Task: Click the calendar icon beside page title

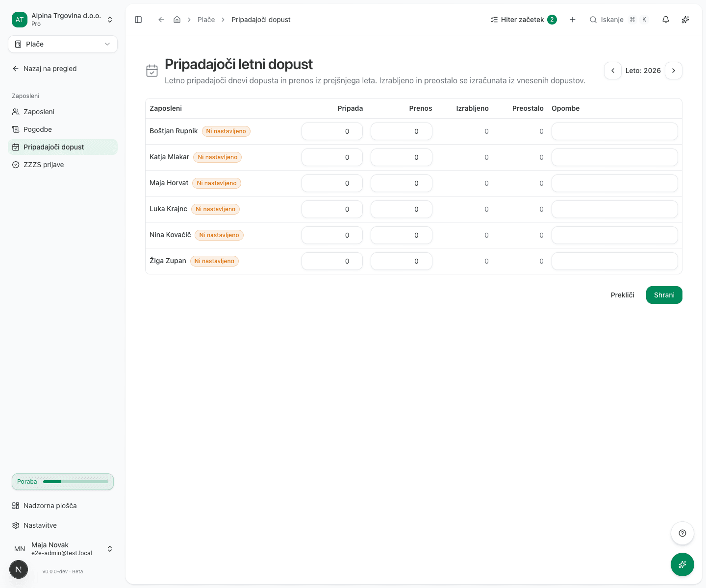Action: pos(152,71)
